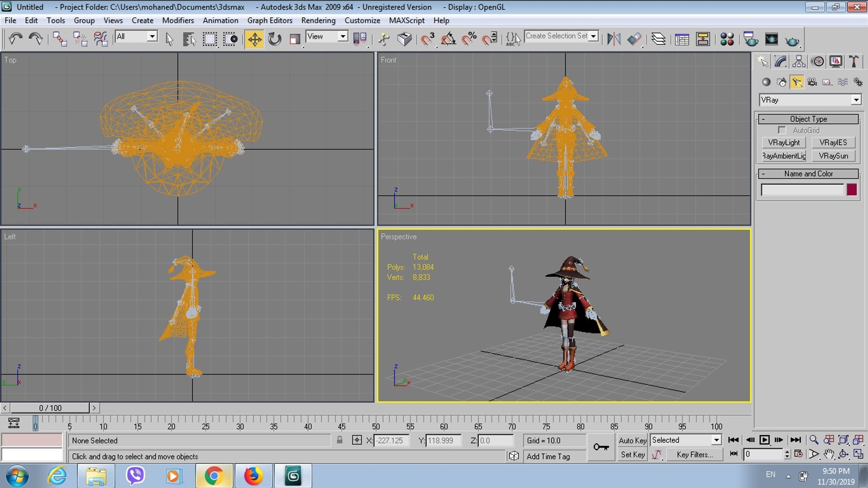
Task: Open the Graph Editors menu
Action: click(x=269, y=20)
